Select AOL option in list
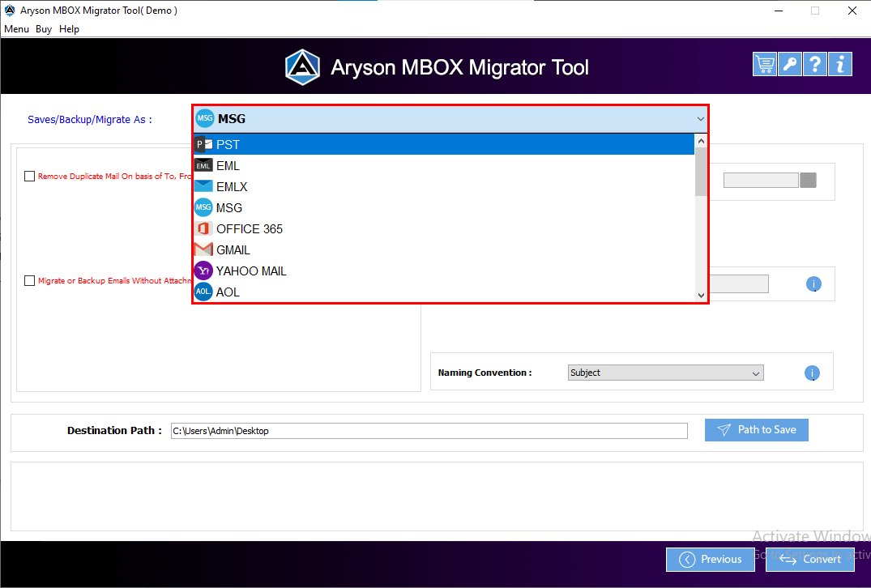This screenshot has height=588, width=871. coord(444,292)
